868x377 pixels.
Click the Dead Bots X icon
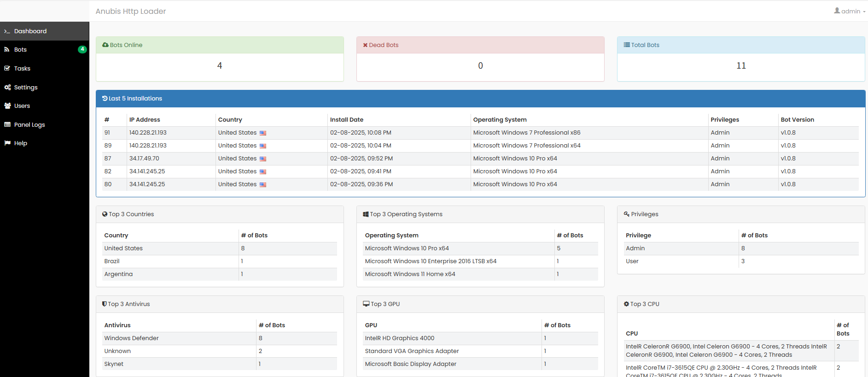coord(365,45)
